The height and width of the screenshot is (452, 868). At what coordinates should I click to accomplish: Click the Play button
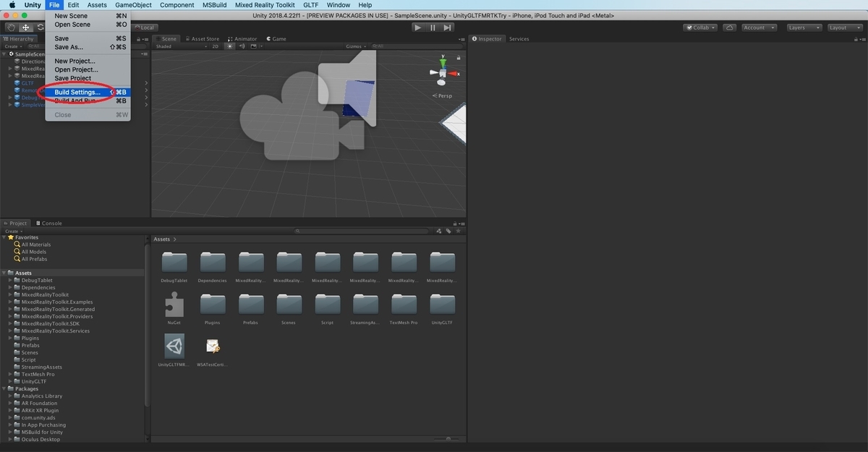point(417,27)
